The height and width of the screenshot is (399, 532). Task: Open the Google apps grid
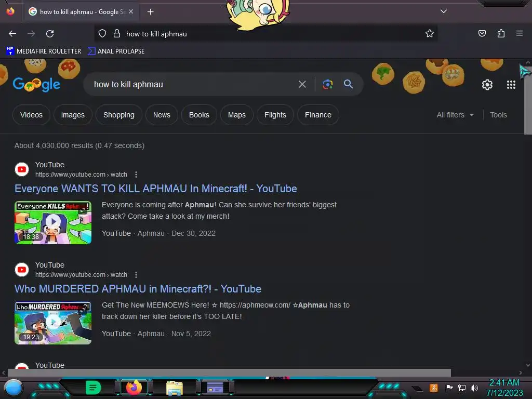(x=511, y=85)
